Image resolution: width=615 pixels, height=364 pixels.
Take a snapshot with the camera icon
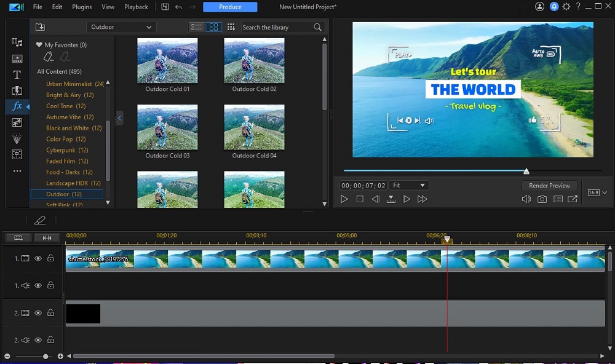click(542, 199)
